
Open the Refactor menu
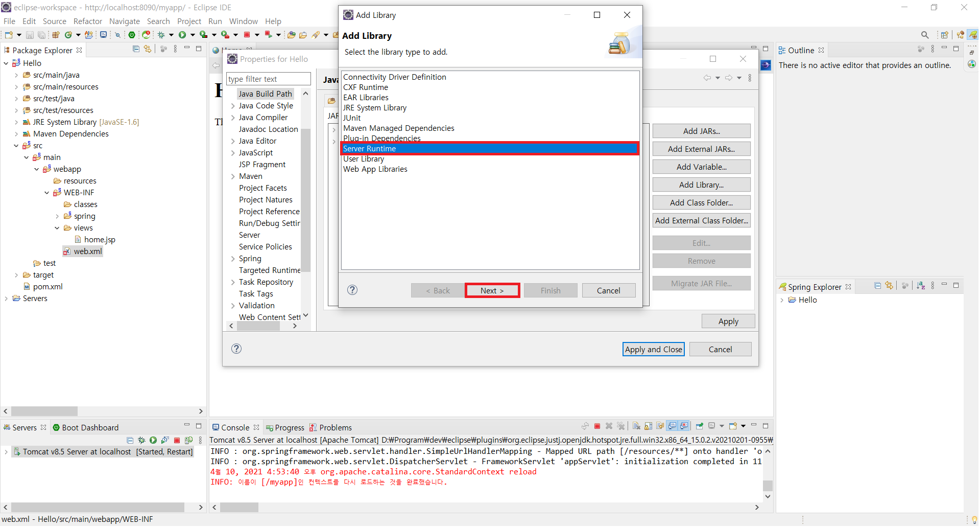point(88,21)
